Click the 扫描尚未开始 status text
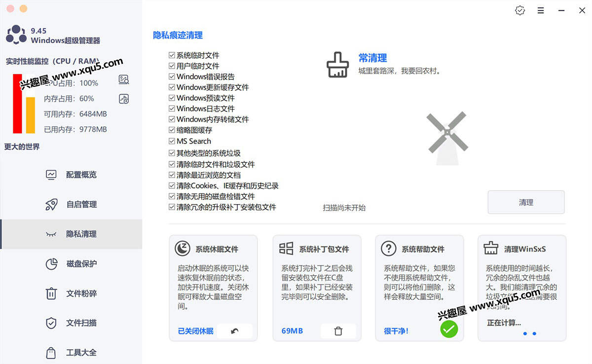592x364 pixels. coord(344,208)
